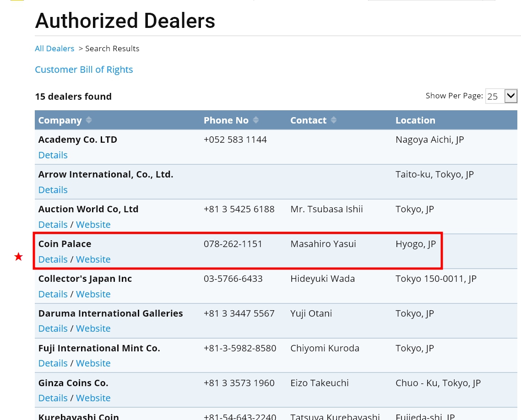
Task: Open Collector's Japan Inc Details
Action: 53,294
